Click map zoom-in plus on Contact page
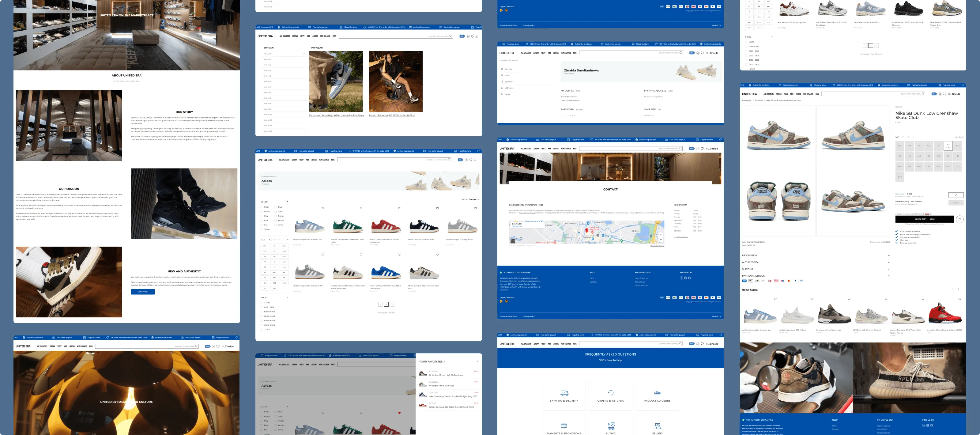Screen dimensions: 980x435 click(x=661, y=235)
